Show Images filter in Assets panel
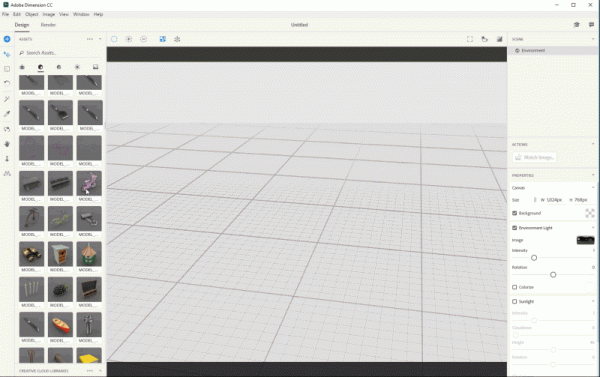600x377 pixels. pyautogui.click(x=96, y=67)
